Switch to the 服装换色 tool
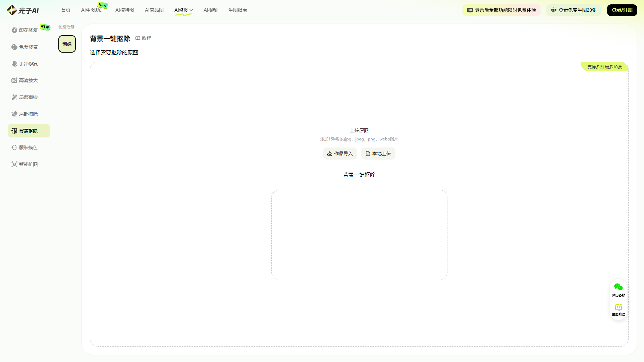The image size is (644, 362). pyautogui.click(x=29, y=147)
